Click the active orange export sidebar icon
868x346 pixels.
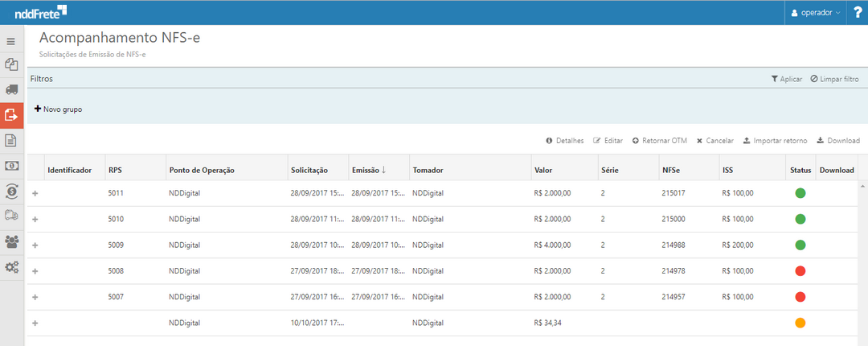(11, 115)
